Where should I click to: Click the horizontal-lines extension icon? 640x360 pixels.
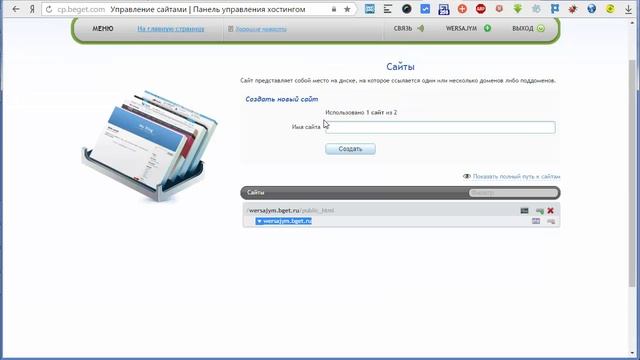tap(388, 9)
